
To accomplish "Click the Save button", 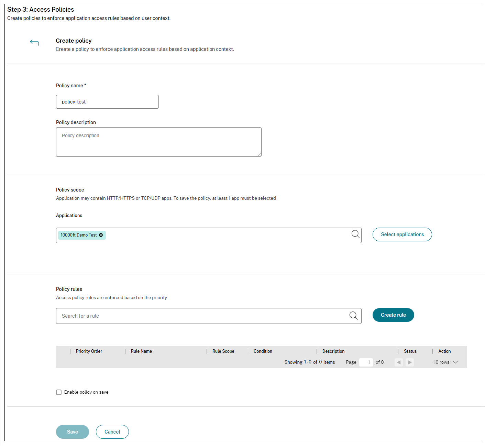I will pyautogui.click(x=73, y=432).
